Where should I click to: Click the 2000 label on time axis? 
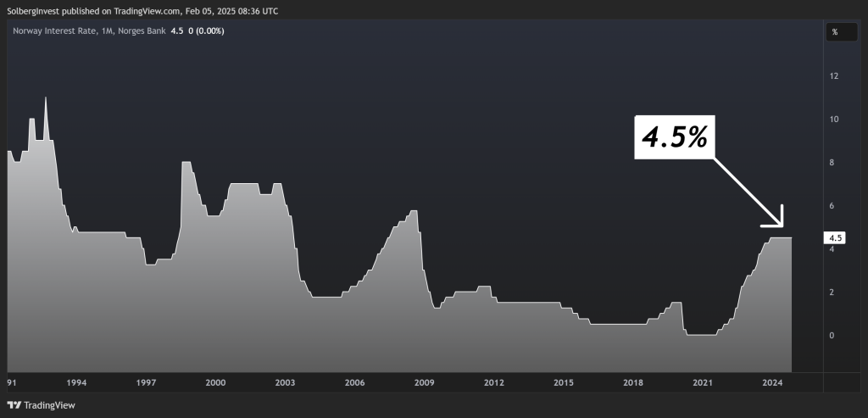click(215, 383)
